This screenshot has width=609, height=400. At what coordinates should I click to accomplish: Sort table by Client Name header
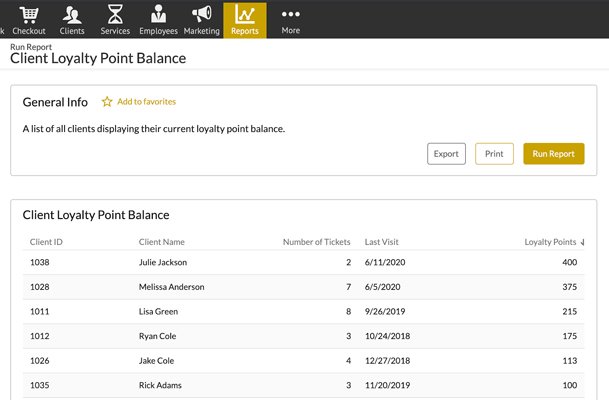(x=161, y=242)
